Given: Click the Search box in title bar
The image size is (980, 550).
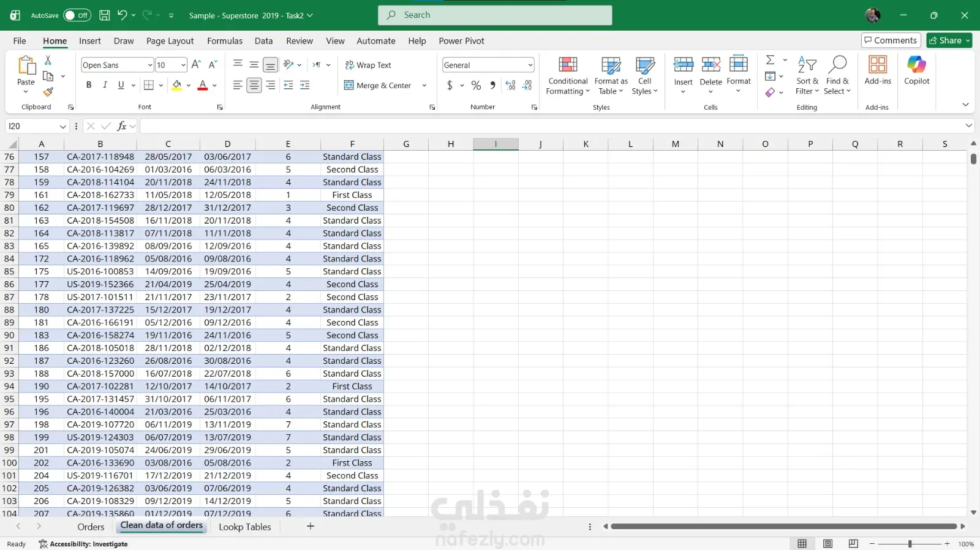Looking at the screenshot, I should 495,15.
